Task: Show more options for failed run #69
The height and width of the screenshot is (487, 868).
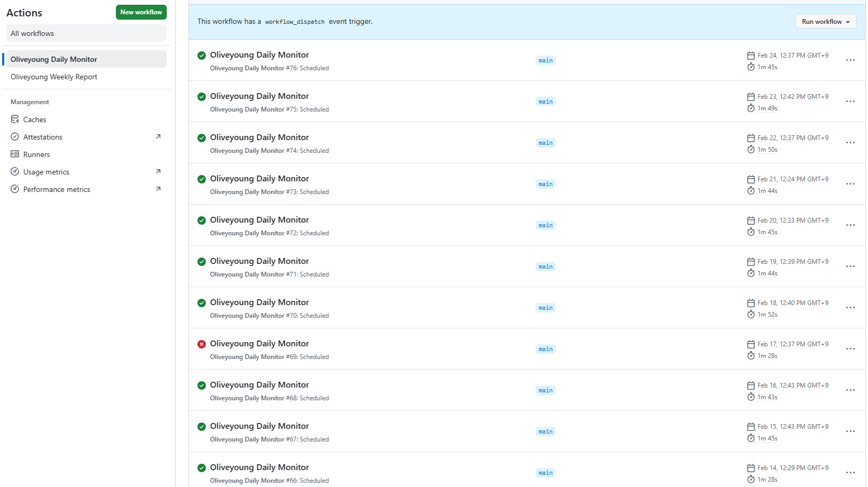Action: [850, 349]
